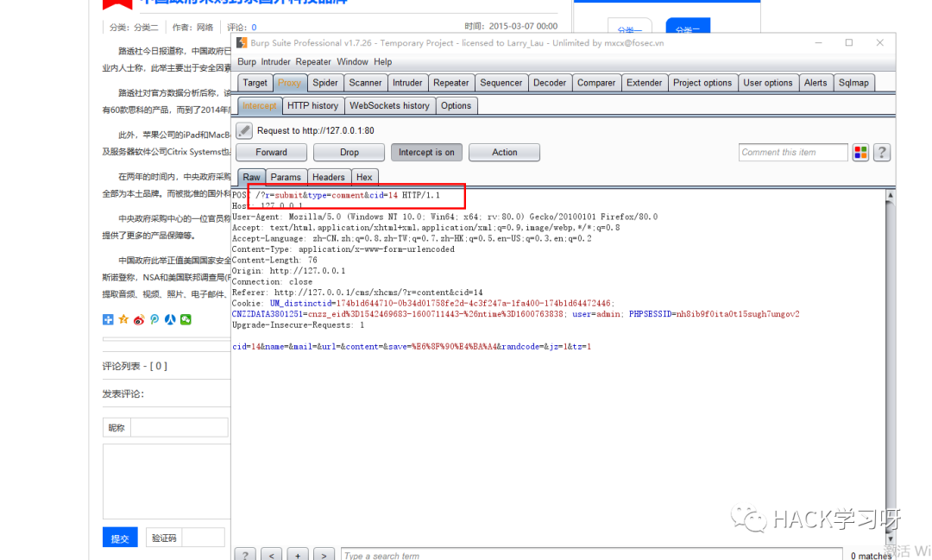Click the Type a search term field
This screenshot has height=560, width=932.
(x=591, y=555)
